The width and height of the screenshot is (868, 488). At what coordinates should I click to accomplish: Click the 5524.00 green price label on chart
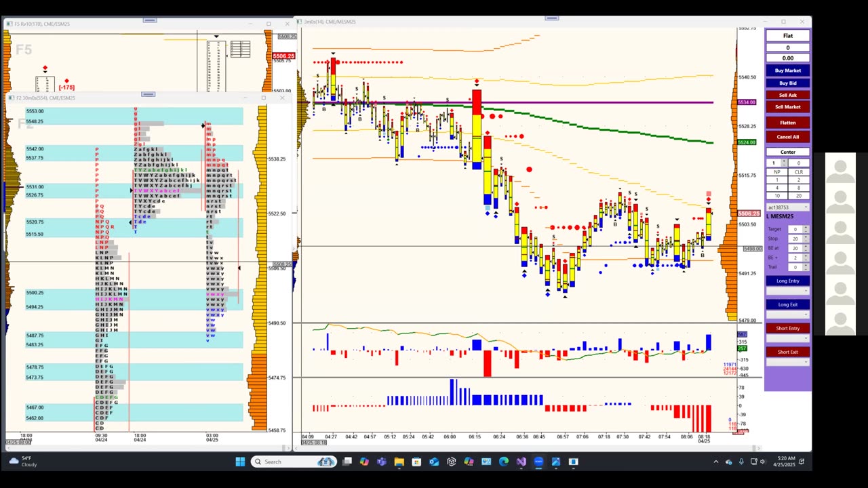click(x=747, y=142)
